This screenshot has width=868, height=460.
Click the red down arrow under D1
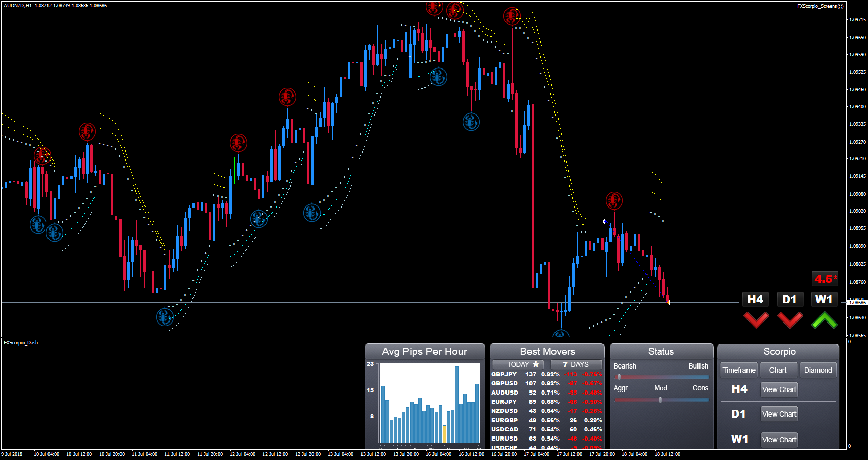(x=790, y=320)
